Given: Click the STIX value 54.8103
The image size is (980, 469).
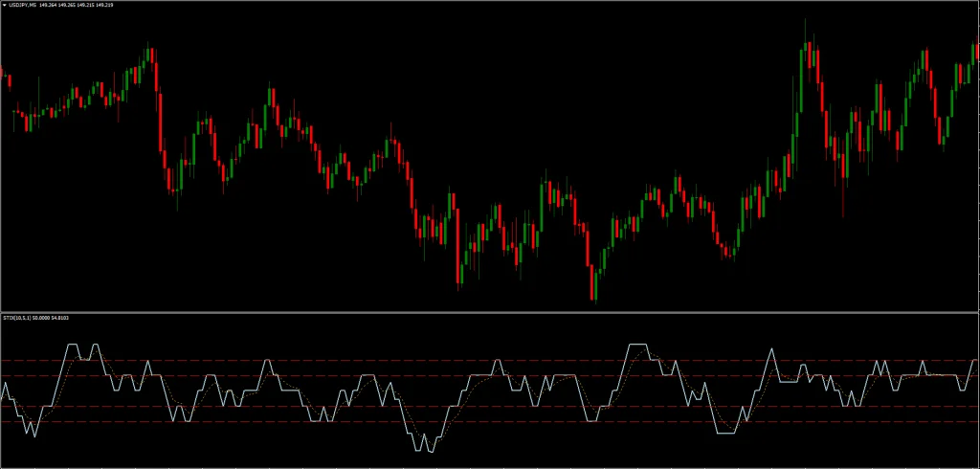Looking at the screenshot, I should 60,318.
